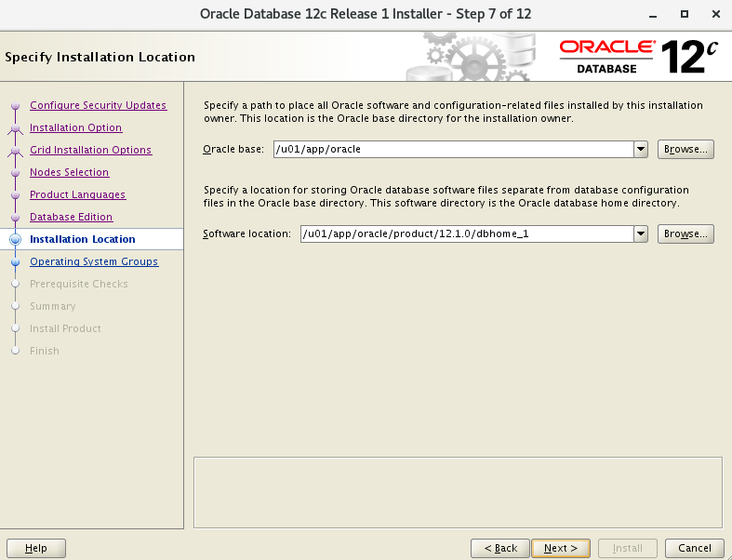The width and height of the screenshot is (732, 560).
Task: Return to Database Edition step
Action: (71, 217)
